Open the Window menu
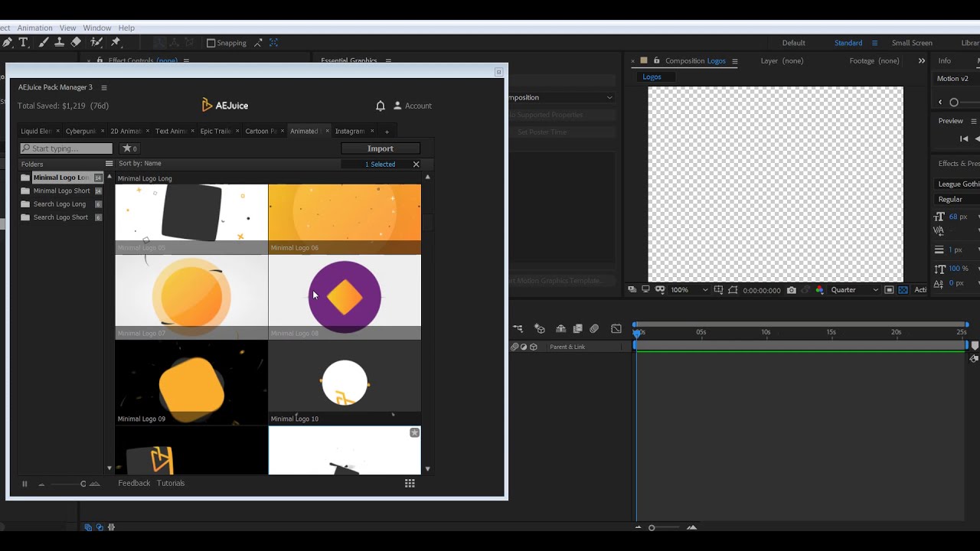Image resolution: width=980 pixels, height=551 pixels. click(x=97, y=28)
